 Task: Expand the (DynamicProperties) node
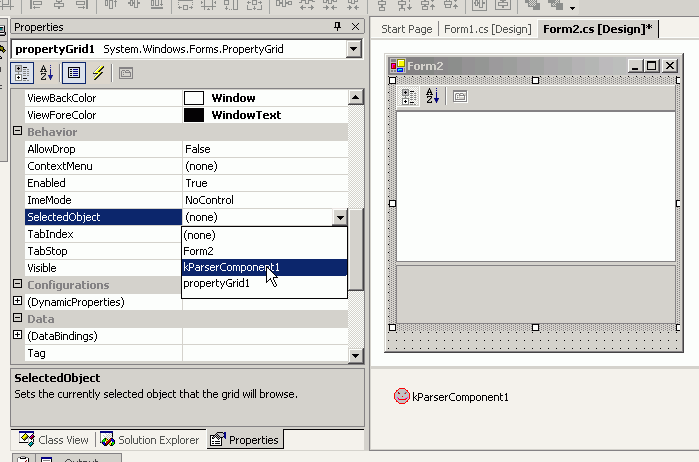(17, 302)
